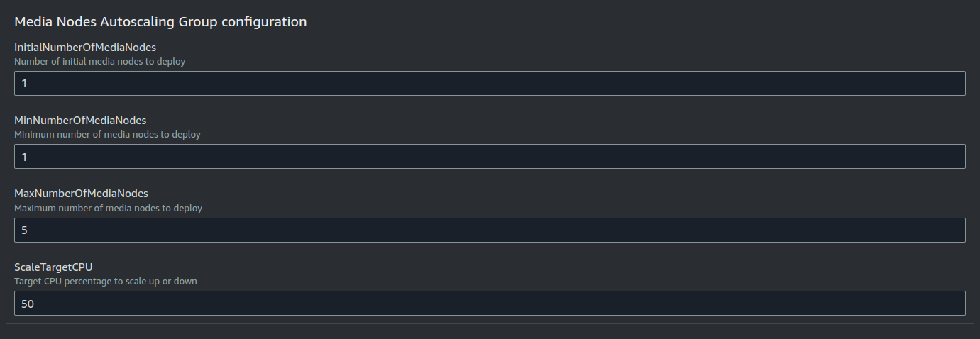Click the value 1 in the Min nodes field
This screenshot has width=980, height=339.
click(x=24, y=157)
